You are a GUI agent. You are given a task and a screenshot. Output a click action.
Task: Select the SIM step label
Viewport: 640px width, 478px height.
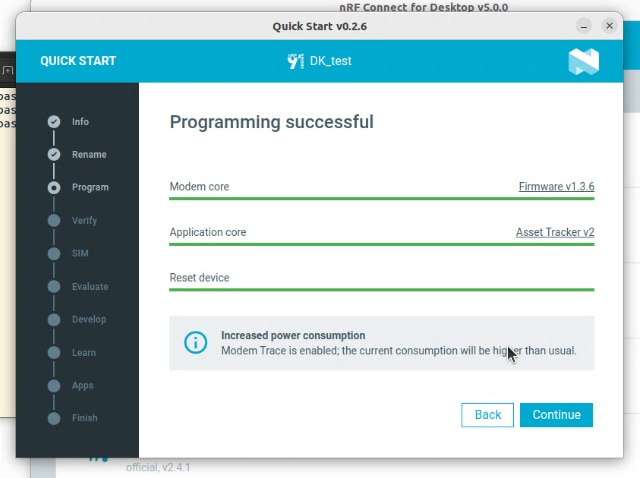click(80, 253)
